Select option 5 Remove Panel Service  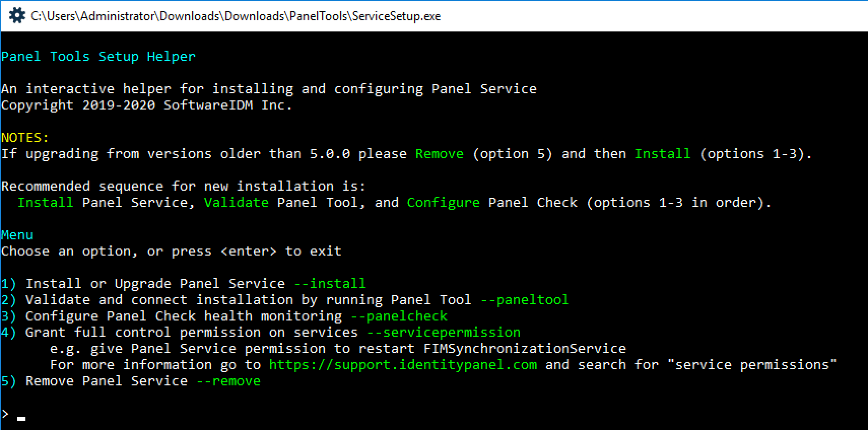[131, 381]
